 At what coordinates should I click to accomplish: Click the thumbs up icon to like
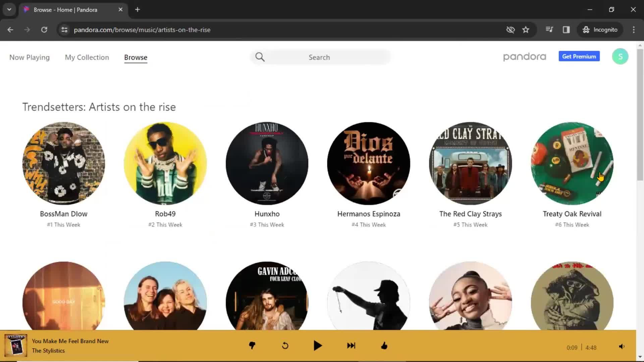click(383, 346)
